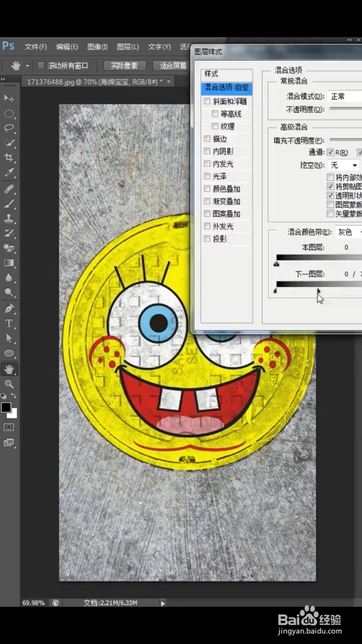Click the 适合屏幕 button

pyautogui.click(x=172, y=66)
